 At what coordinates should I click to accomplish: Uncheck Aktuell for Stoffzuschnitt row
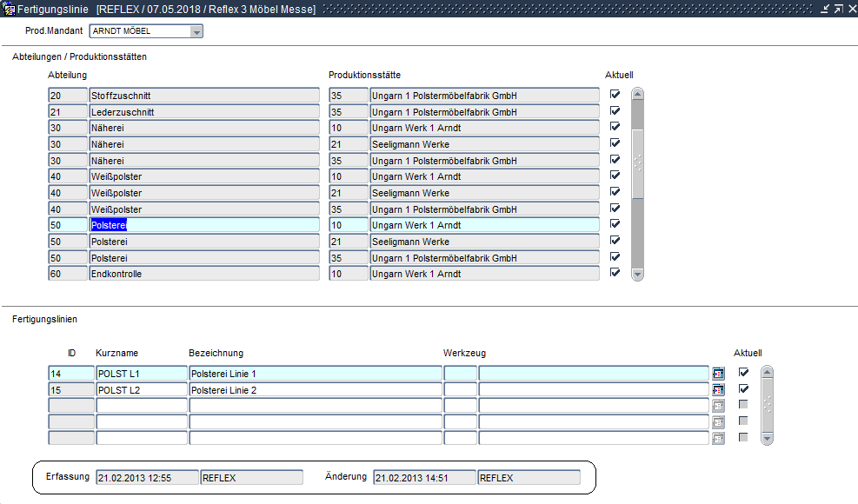[615, 95]
